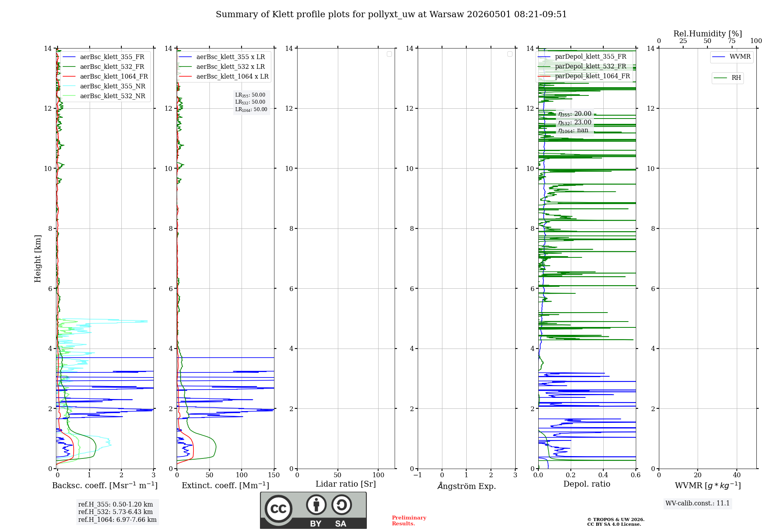Screen dimensions: 783x532
Task: Select legend entry aerBsc_klett_532 x LR
Action: tap(231, 67)
